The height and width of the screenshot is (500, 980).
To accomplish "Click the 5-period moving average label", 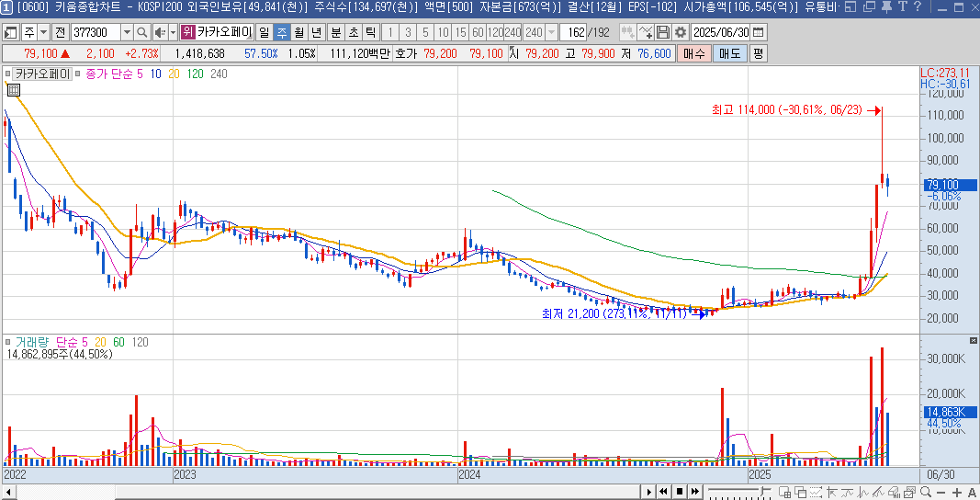I will point(140,74).
